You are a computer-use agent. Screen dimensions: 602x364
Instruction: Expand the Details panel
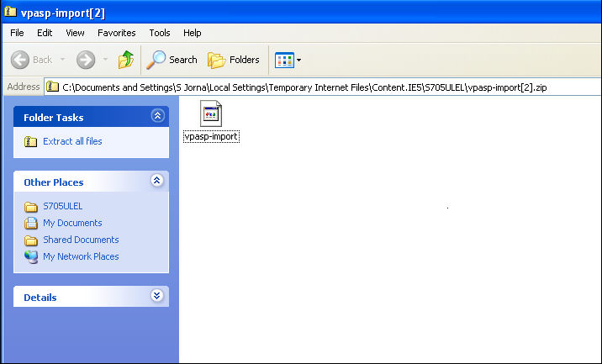click(156, 296)
